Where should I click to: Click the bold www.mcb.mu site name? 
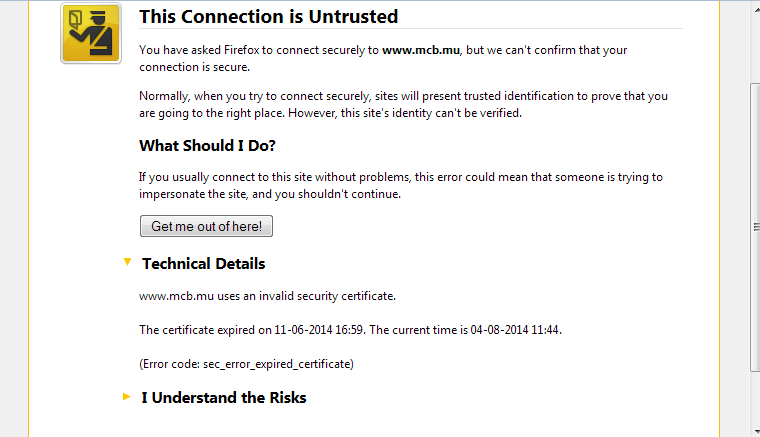tap(420, 50)
